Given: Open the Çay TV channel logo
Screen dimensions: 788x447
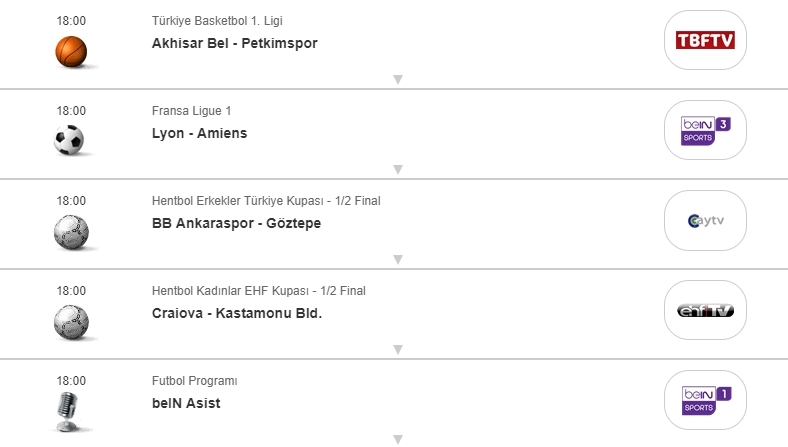Looking at the screenshot, I should pos(706,220).
